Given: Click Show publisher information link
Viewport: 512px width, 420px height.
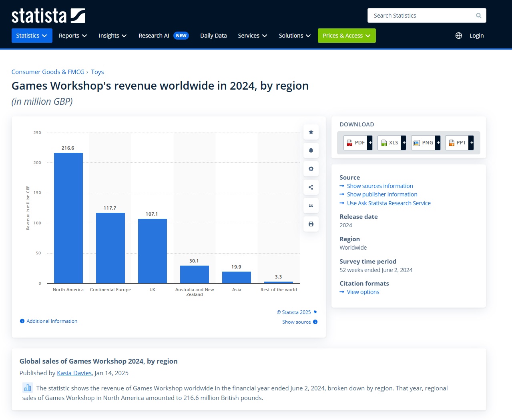Looking at the screenshot, I should (382, 194).
